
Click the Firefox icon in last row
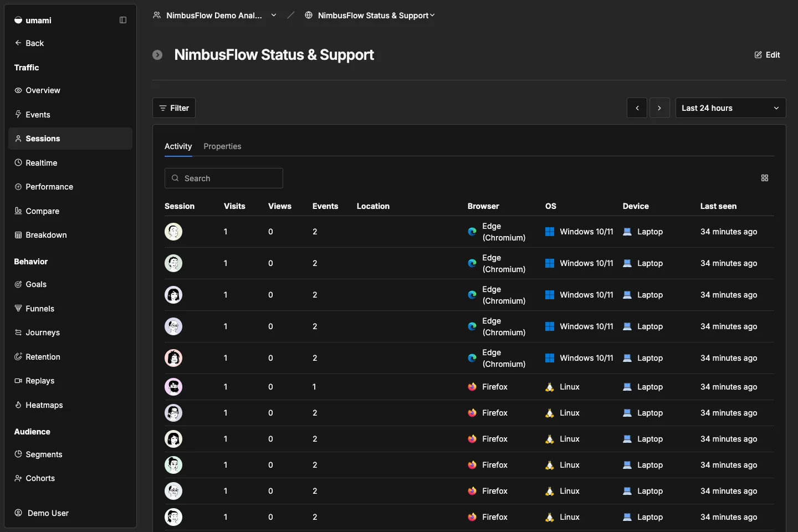(472, 517)
